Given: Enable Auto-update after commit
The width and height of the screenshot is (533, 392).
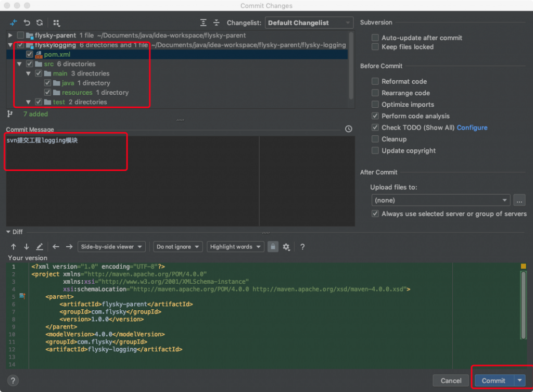Looking at the screenshot, I should 375,37.
